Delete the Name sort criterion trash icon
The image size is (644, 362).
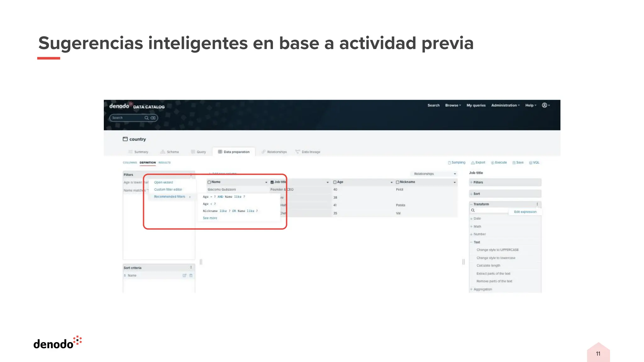tap(191, 276)
